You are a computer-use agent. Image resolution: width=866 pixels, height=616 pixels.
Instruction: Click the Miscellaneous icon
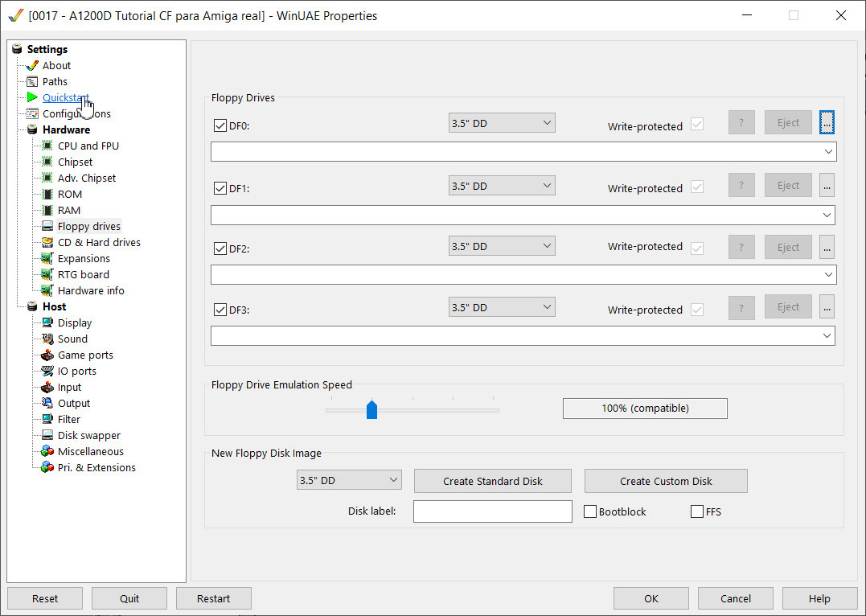(47, 451)
